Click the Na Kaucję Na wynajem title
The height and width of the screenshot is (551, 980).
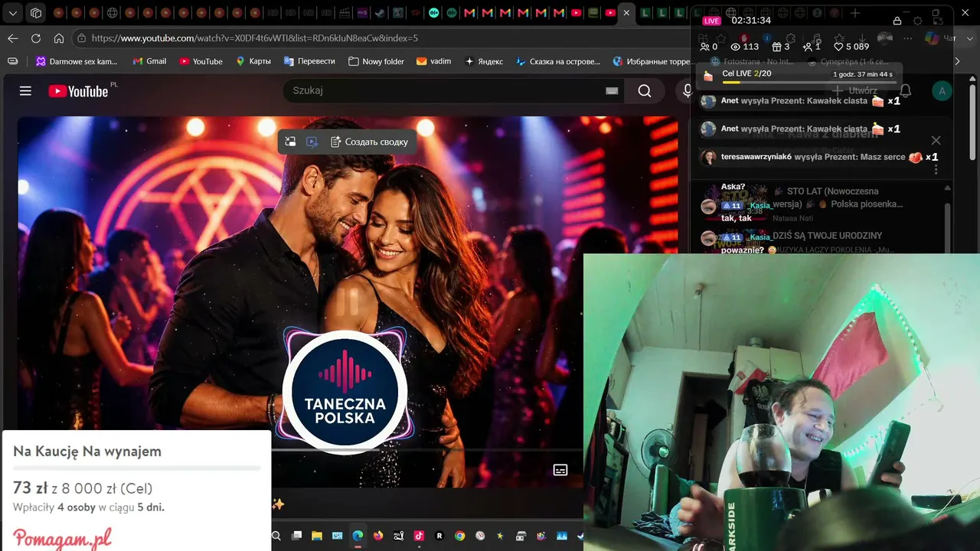pos(87,452)
